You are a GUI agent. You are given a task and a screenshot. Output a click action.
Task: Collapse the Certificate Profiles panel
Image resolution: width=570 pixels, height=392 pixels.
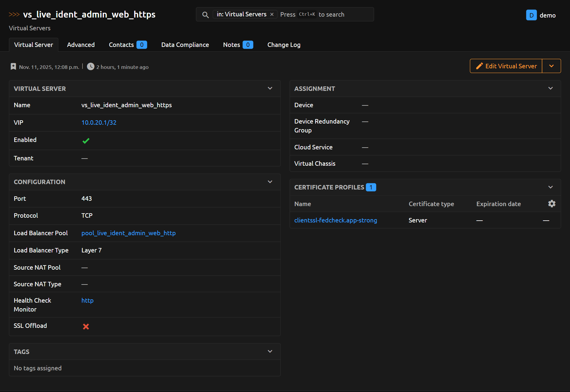point(550,187)
